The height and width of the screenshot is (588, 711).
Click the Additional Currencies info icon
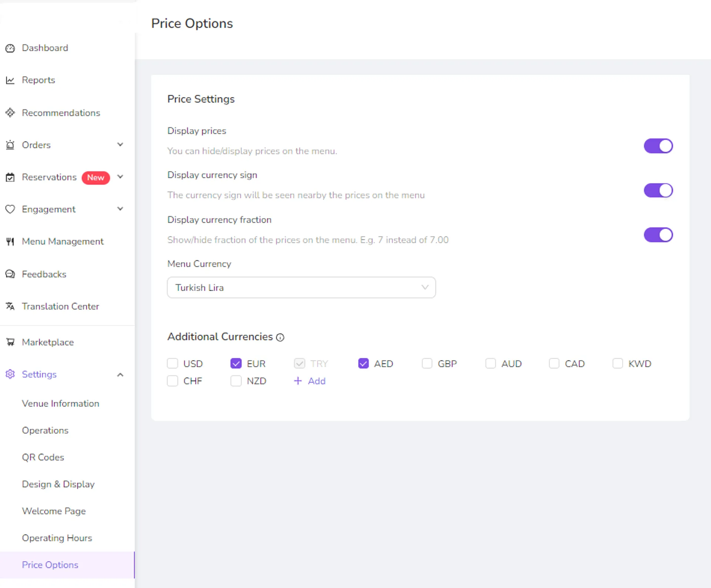(x=280, y=337)
